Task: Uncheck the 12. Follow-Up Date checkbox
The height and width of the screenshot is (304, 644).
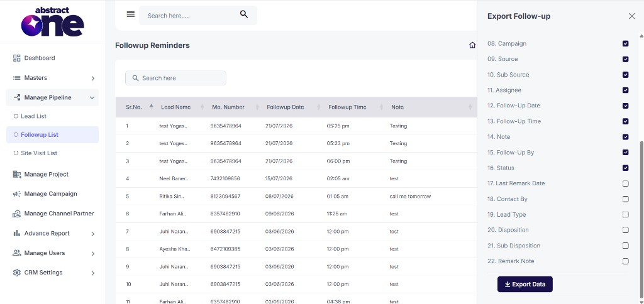Action: [x=626, y=106]
